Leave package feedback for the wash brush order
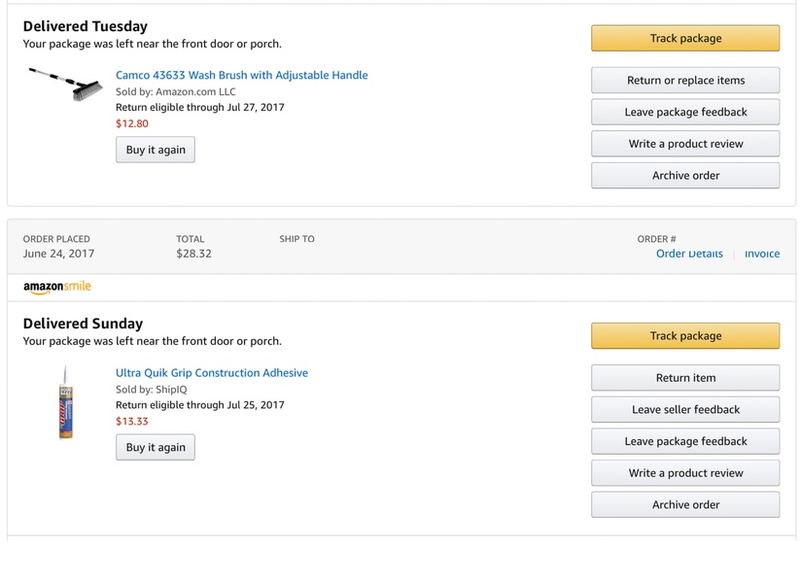This screenshot has width=800, height=583. [x=685, y=112]
